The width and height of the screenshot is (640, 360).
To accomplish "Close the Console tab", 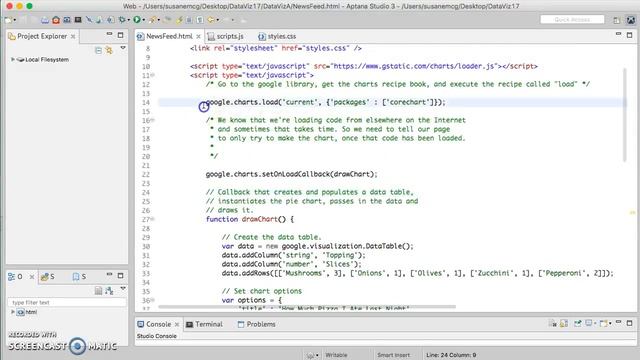I will point(177,324).
